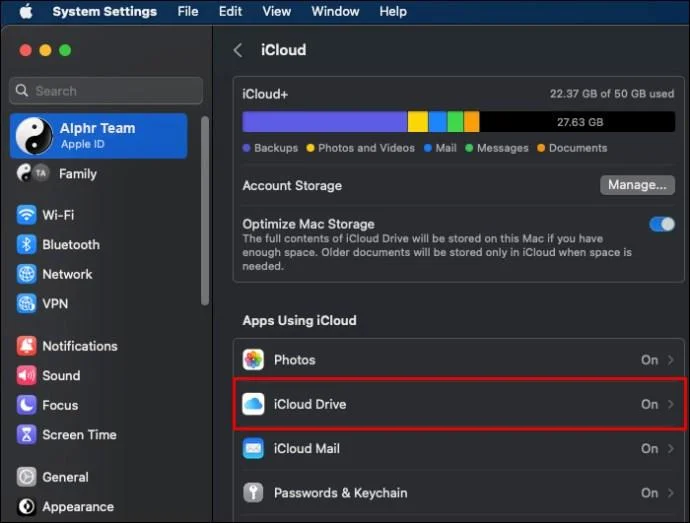Viewport: 690px width, 523px height.
Task: Open the System Settings menu
Action: pyautogui.click(x=104, y=11)
